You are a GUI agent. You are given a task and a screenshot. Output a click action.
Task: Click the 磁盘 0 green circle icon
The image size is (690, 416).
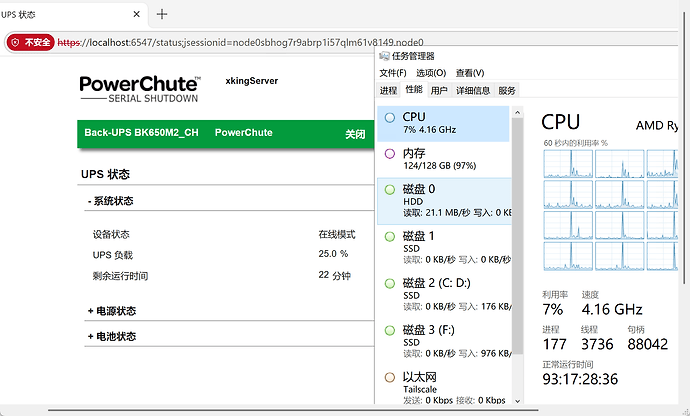[390, 190]
